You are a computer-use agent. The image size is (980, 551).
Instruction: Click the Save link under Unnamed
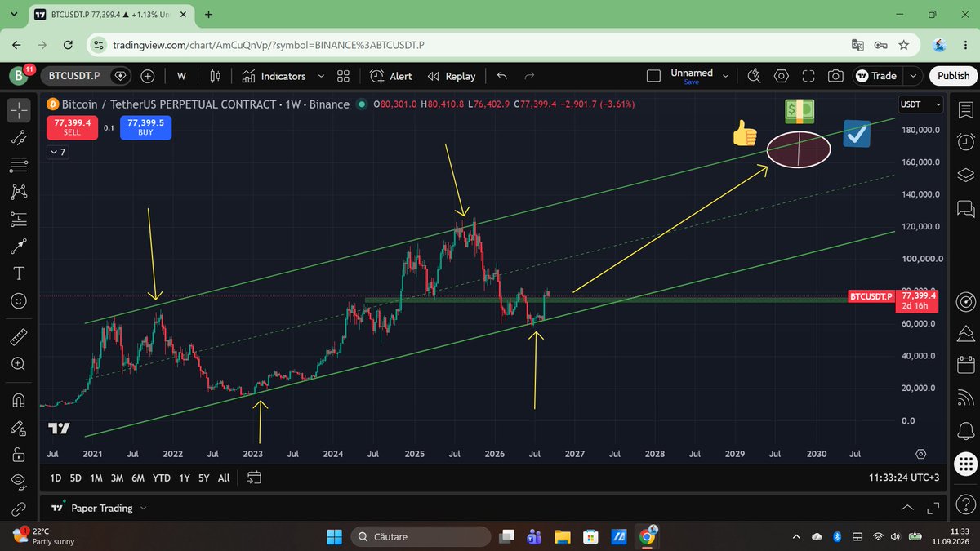tap(691, 82)
